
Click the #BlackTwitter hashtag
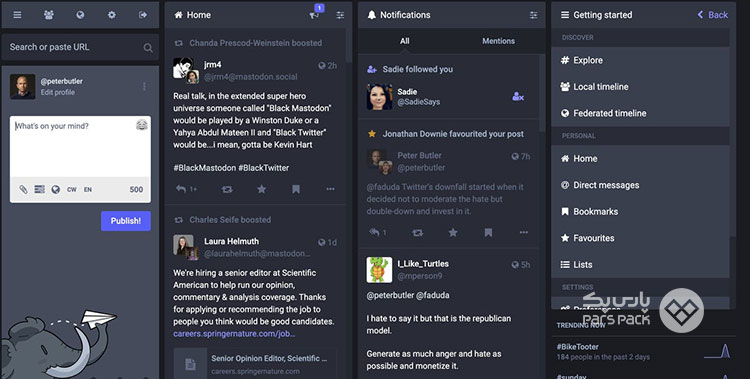[x=264, y=168]
